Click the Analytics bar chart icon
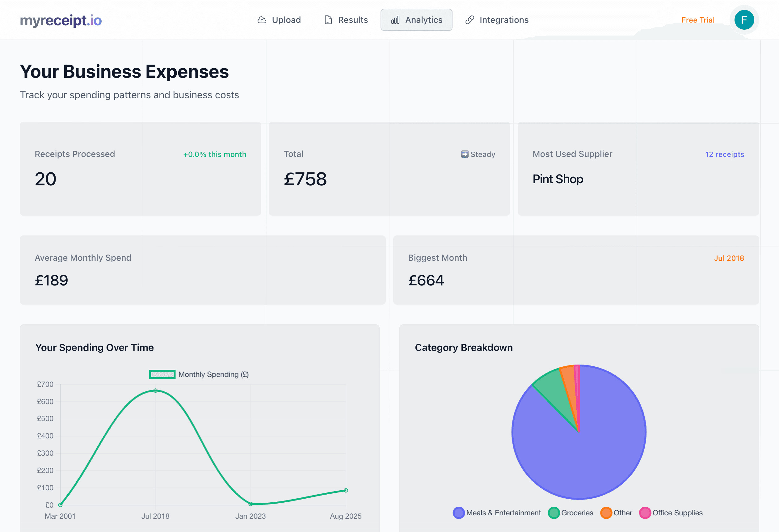Viewport: 779px width, 532px height. tap(396, 20)
